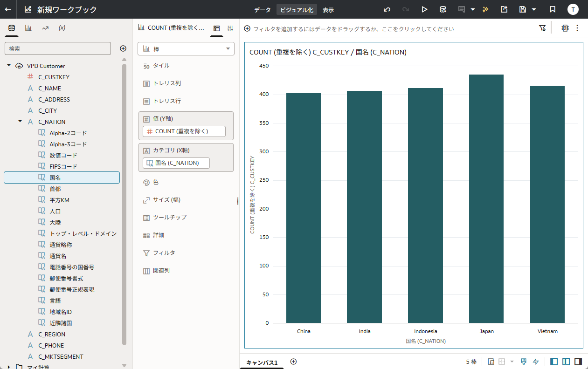The height and width of the screenshot is (369, 588).
Task: Open the dashboard filter controls icon
Action: click(565, 28)
